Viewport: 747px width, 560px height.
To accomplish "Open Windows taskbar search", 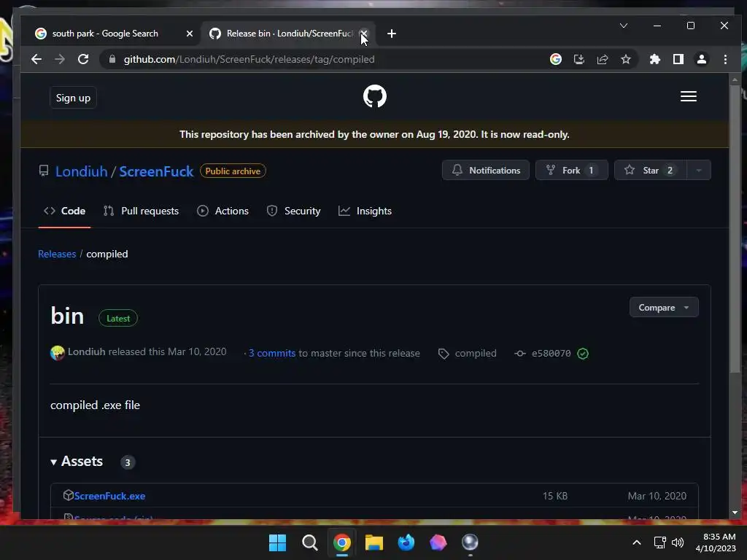I will tap(309, 542).
